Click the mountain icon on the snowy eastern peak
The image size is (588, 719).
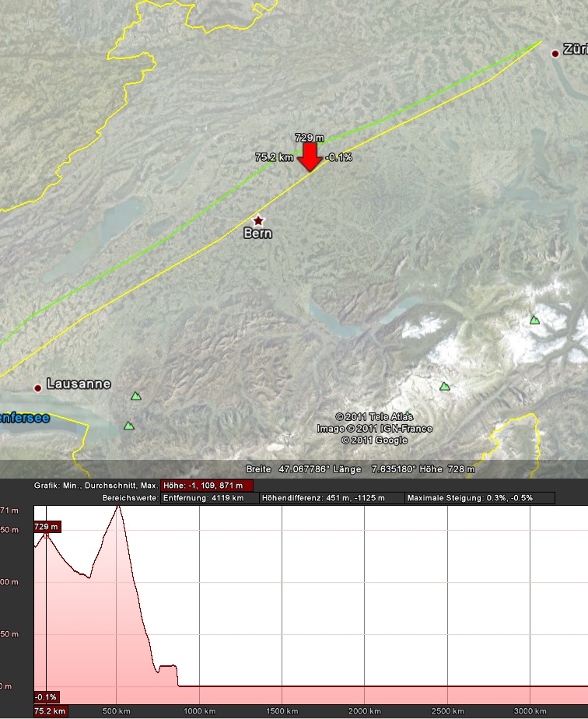click(x=535, y=320)
